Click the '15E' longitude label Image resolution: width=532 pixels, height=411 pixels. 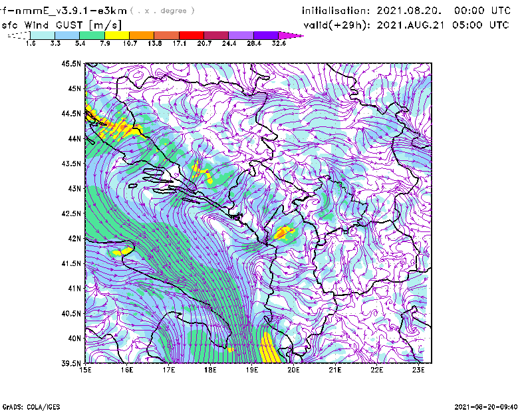85,370
